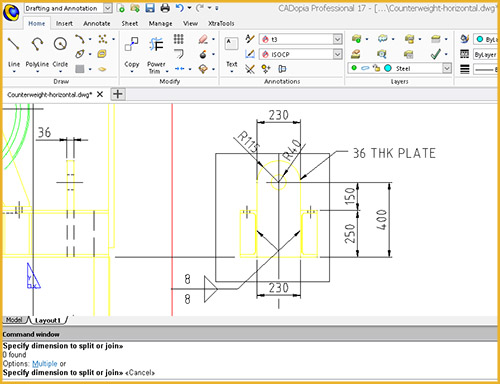
Task: Click the Save icon in quick access toolbar
Action: (150, 8)
